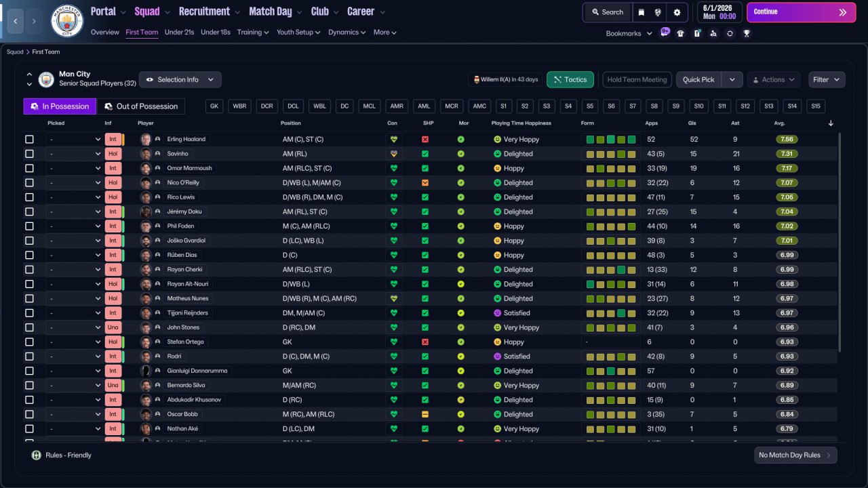The width and height of the screenshot is (868, 488).
Task: Click the Manchester City club badge
Action: coord(67,21)
